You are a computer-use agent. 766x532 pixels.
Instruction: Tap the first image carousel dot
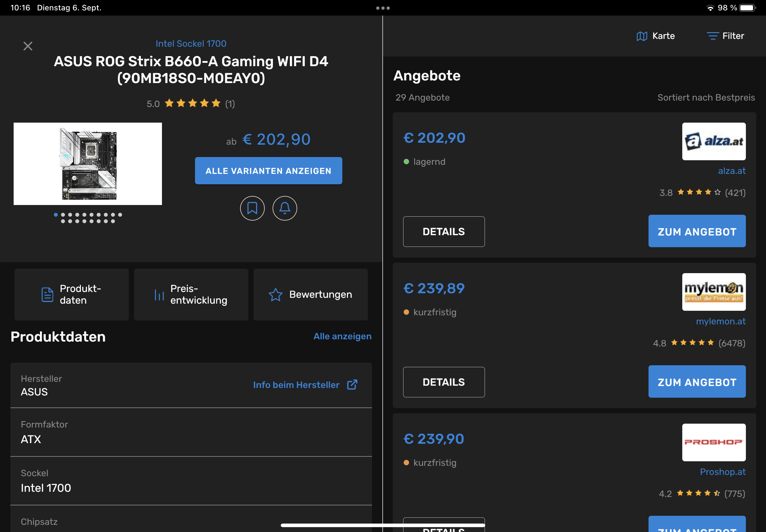[x=56, y=215]
